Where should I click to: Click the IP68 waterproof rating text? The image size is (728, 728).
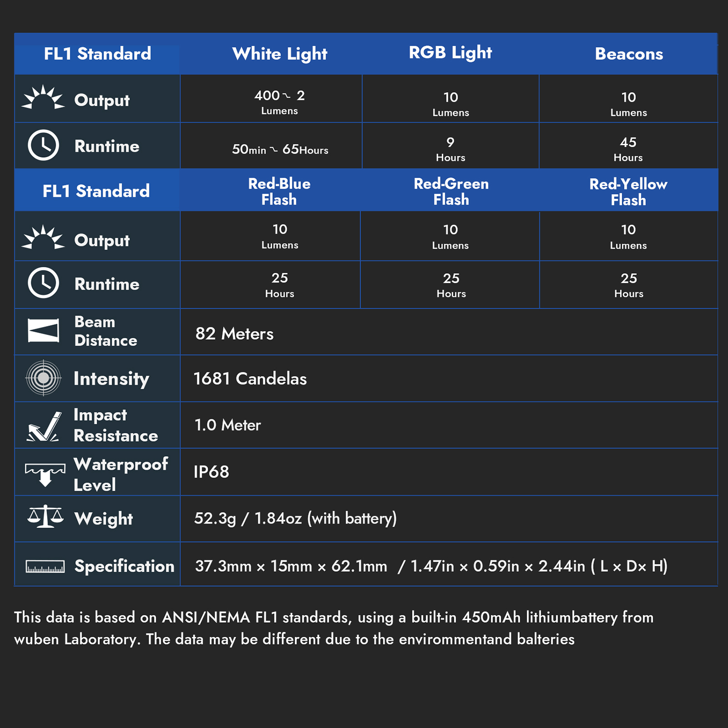[x=211, y=472]
